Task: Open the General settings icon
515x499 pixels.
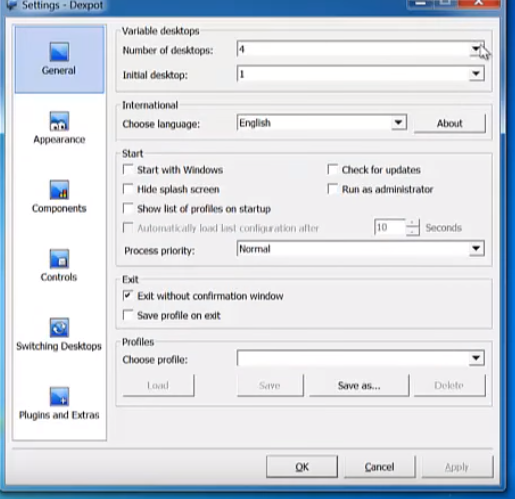Action: coord(59,52)
